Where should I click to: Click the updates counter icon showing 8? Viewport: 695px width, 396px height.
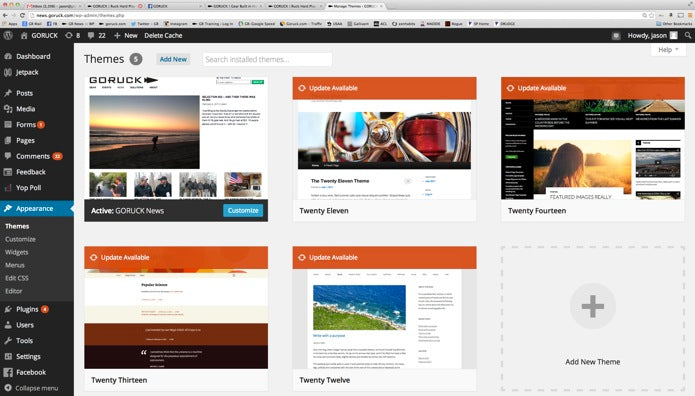click(69, 35)
